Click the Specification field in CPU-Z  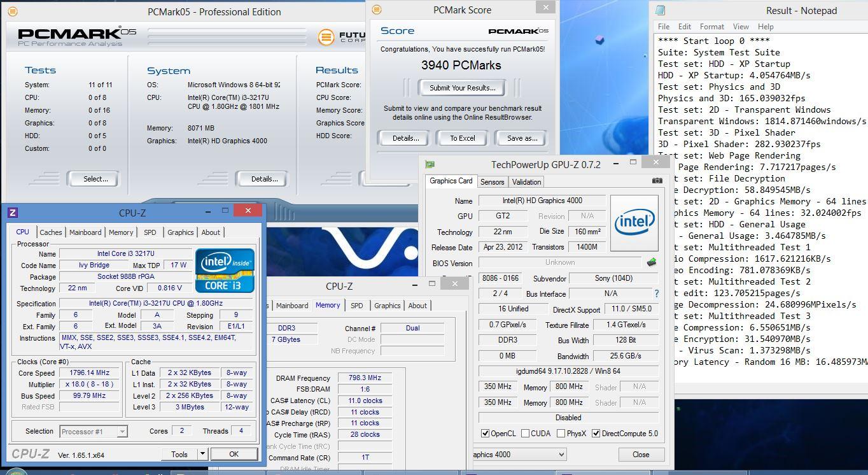tap(156, 304)
